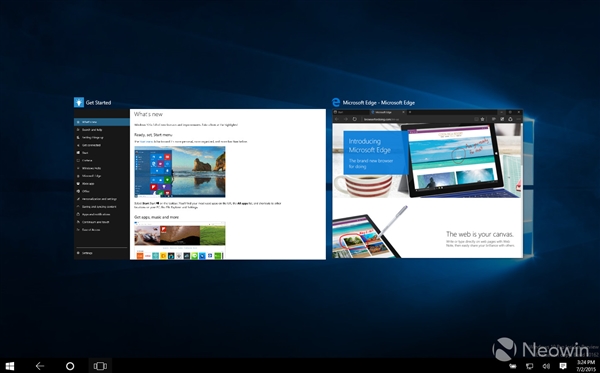Click the Edge Share icon

click(510, 119)
